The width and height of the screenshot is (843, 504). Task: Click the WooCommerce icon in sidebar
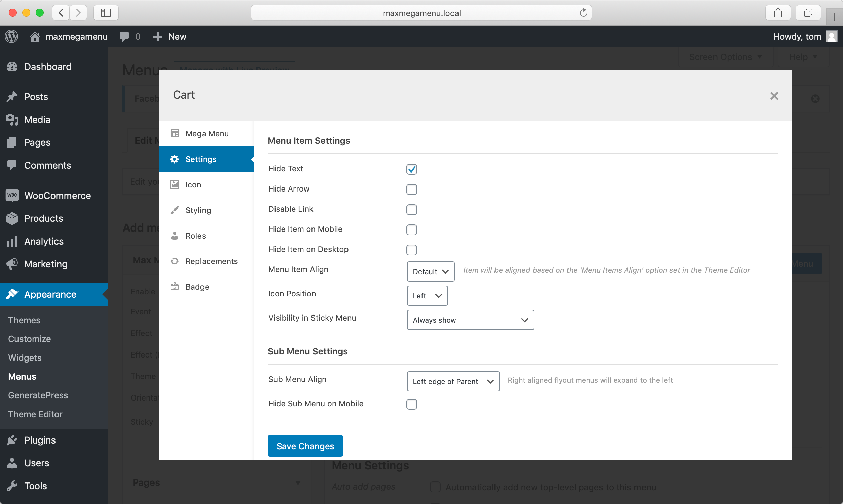click(12, 195)
